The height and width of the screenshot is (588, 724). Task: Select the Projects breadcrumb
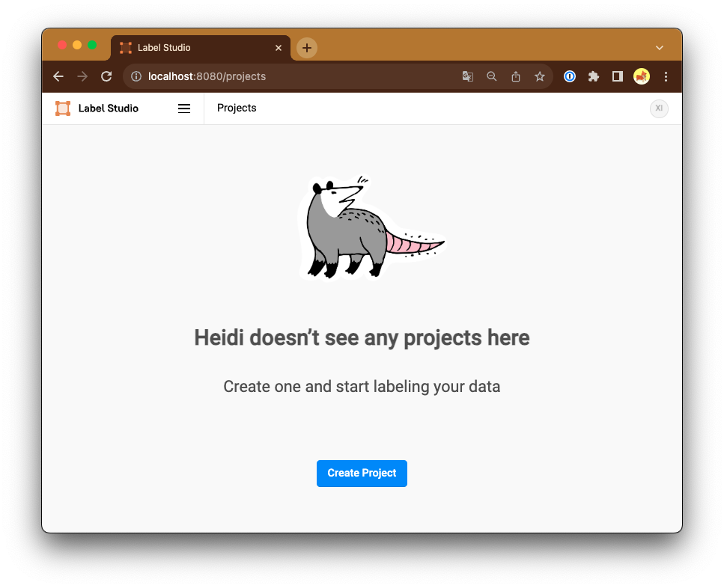click(x=237, y=108)
